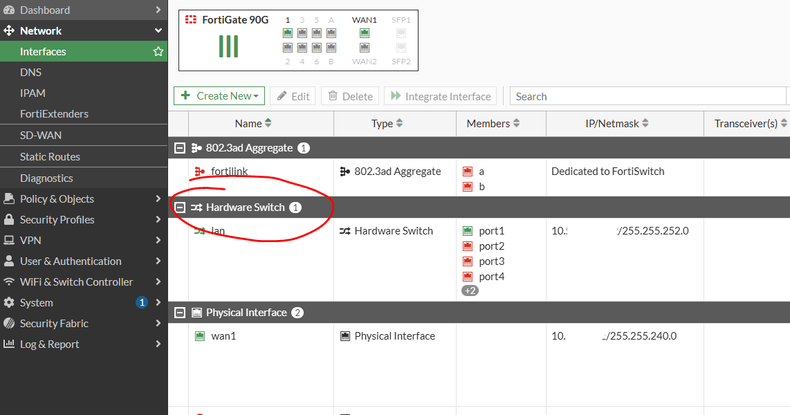Select the lan interface row
The width and height of the screenshot is (790, 415).
(479, 260)
